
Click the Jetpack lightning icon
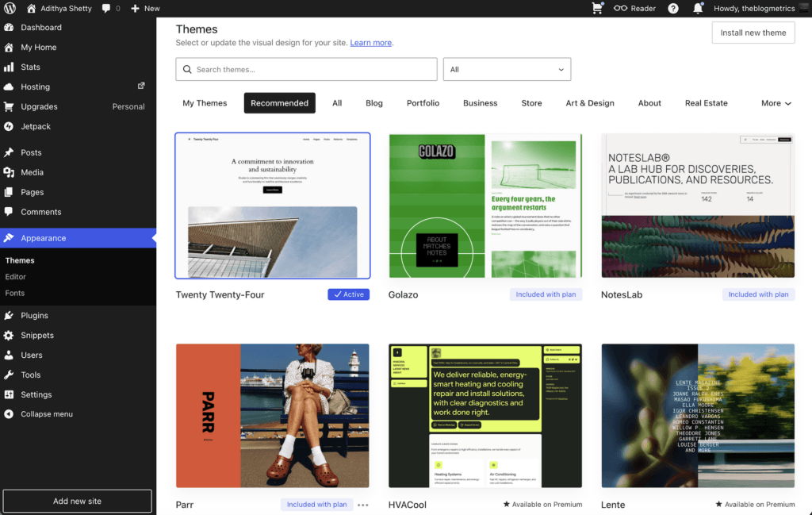point(9,126)
